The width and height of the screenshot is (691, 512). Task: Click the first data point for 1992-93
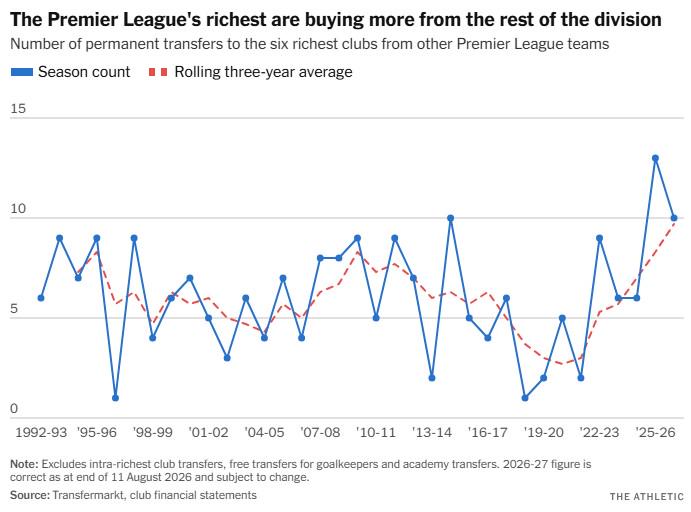coord(41,298)
